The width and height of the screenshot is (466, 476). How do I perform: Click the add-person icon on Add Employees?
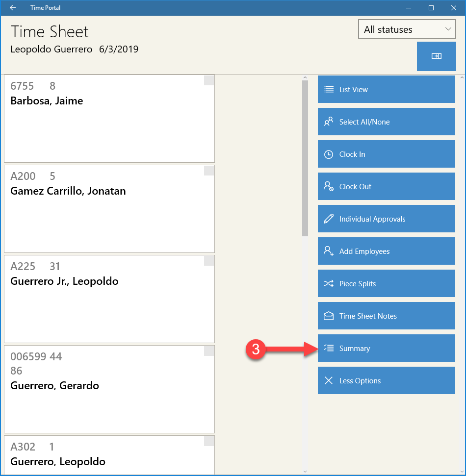(328, 251)
